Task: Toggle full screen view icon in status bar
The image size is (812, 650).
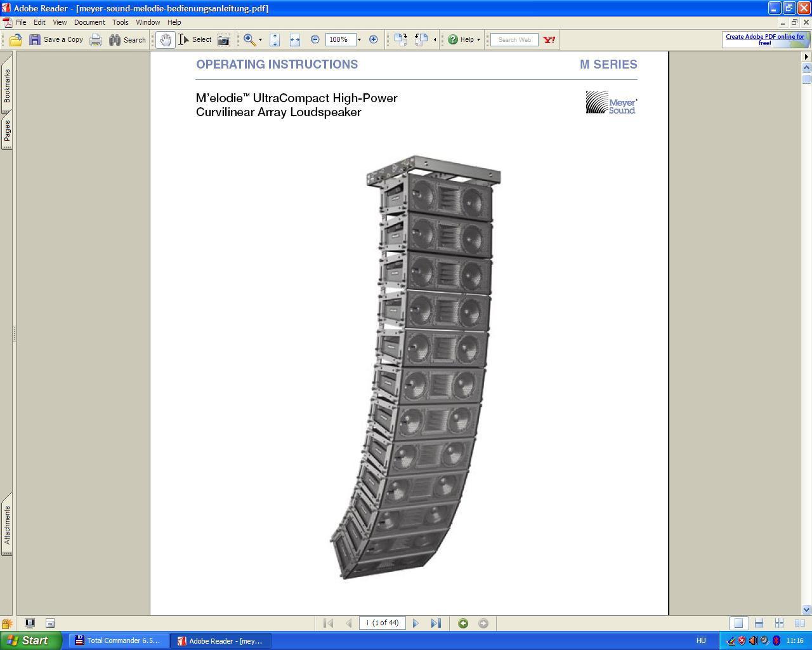Action: (30, 623)
